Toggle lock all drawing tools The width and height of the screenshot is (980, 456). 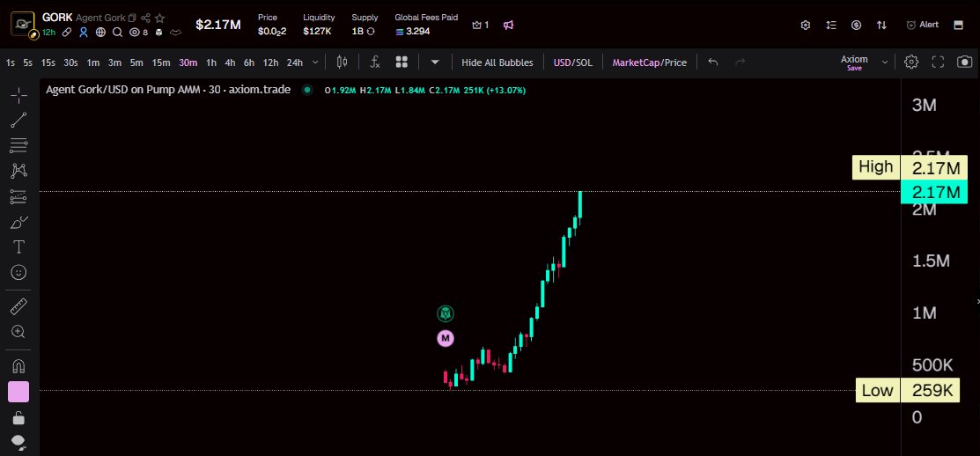click(x=18, y=417)
